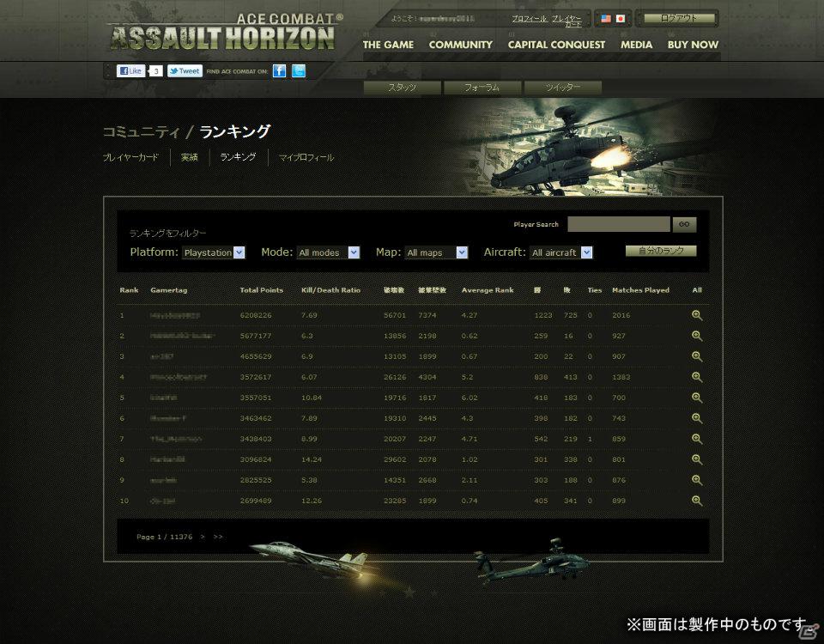Viewport: 824px width, 644px height.
Task: Click the Tweet button
Action: (185, 71)
